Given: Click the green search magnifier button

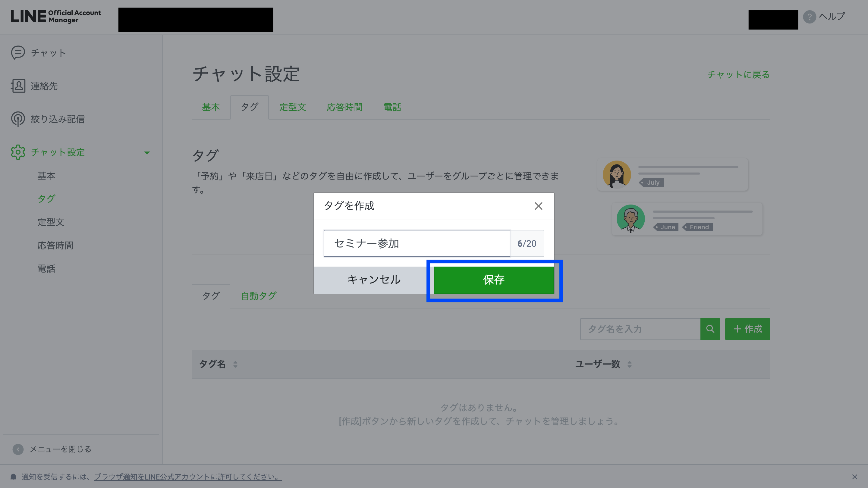Looking at the screenshot, I should pyautogui.click(x=710, y=329).
